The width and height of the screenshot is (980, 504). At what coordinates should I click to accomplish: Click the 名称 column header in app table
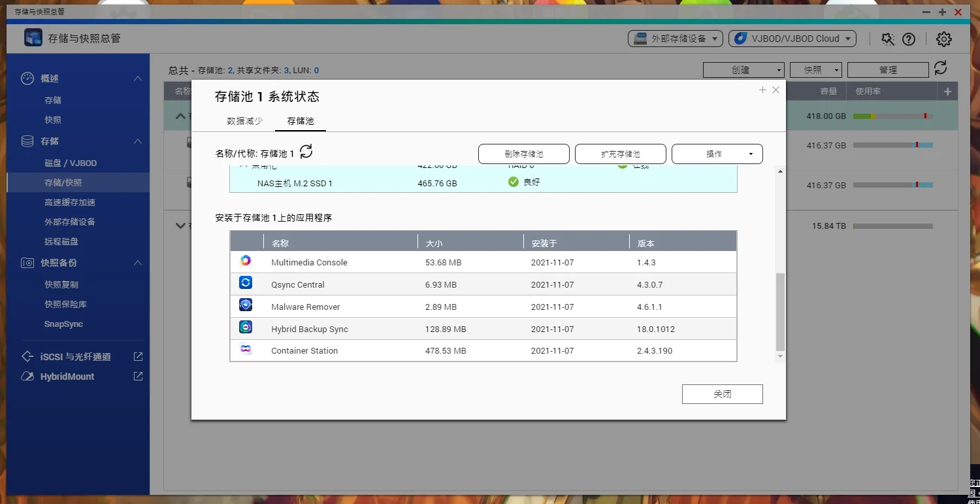(280, 243)
